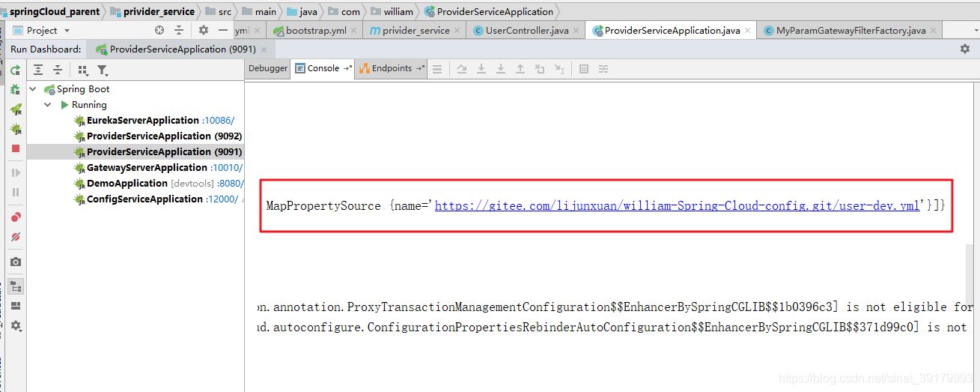Click Expand All in the Run Dashboard toolbar
980x392 pixels.
point(38,70)
